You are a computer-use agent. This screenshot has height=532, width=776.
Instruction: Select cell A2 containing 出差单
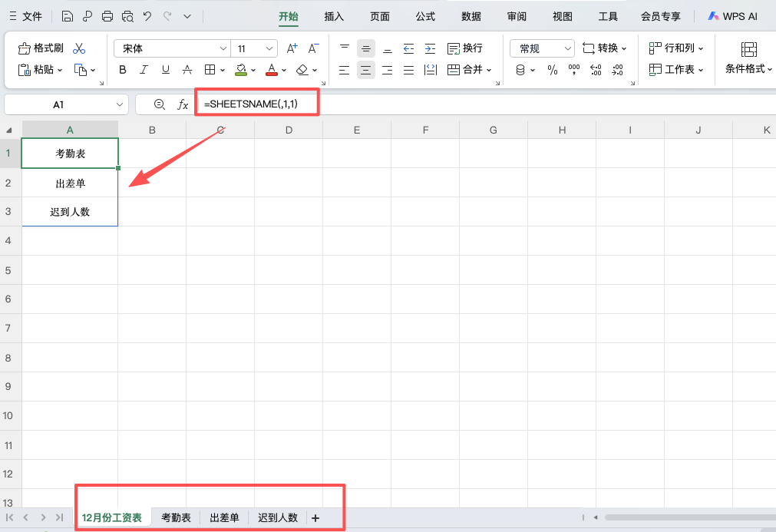pos(70,183)
